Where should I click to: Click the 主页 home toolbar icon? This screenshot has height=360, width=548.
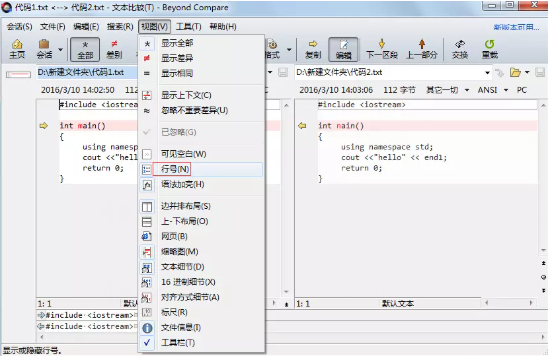[17, 49]
